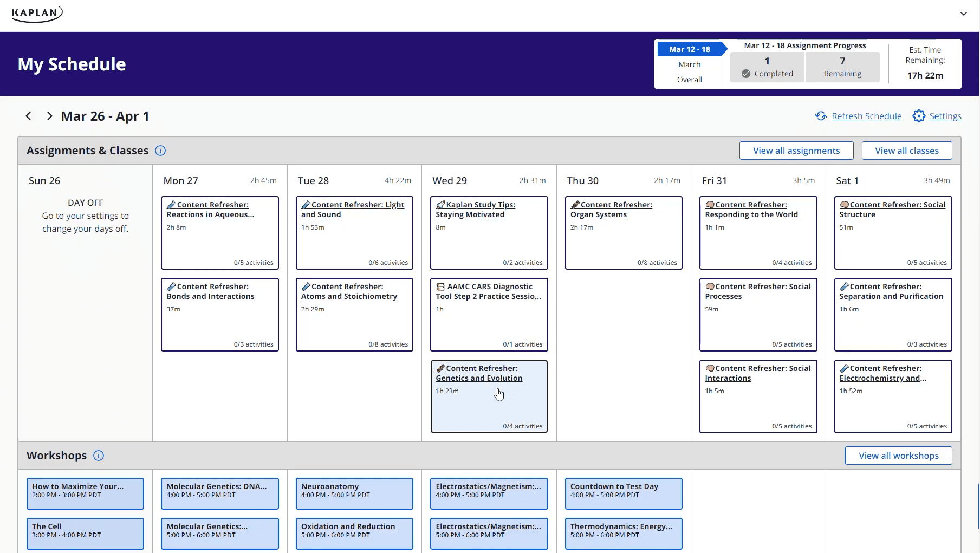Click the info icon beside Assignments & Classes
This screenshot has width=980, height=553.
pyautogui.click(x=160, y=151)
